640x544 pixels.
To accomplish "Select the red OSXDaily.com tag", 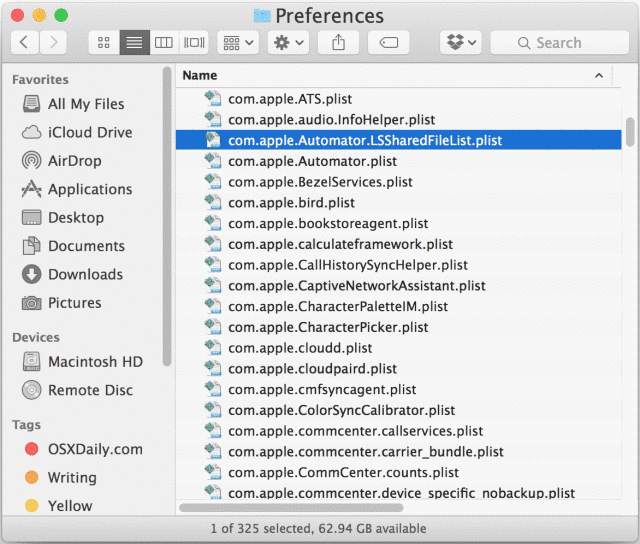I will (94, 449).
